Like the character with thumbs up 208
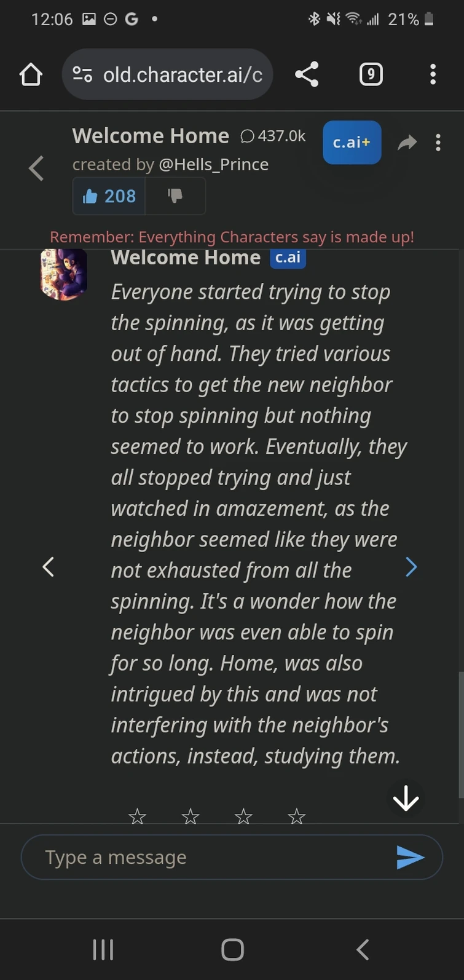The height and width of the screenshot is (980, 464). (x=109, y=196)
